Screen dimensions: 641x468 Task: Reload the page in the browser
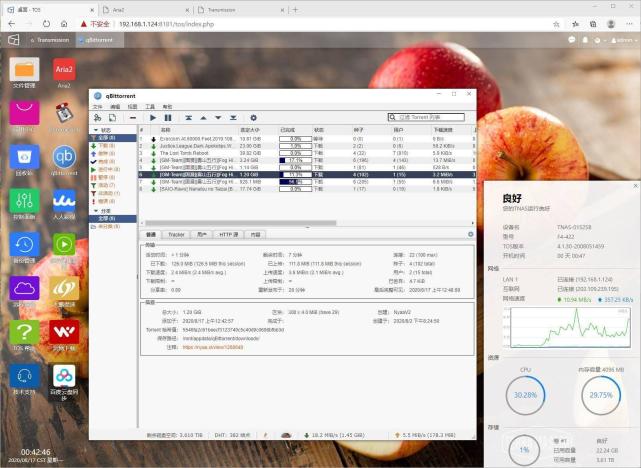point(46,24)
